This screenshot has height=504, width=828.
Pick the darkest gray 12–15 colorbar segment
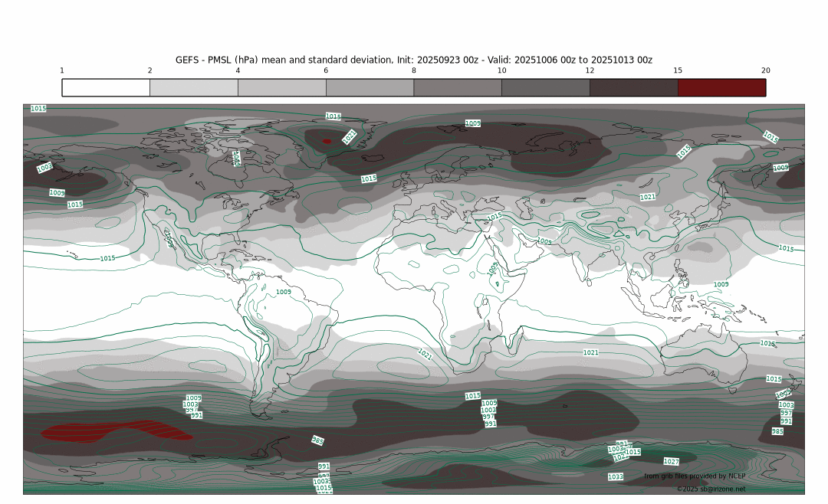(633, 87)
